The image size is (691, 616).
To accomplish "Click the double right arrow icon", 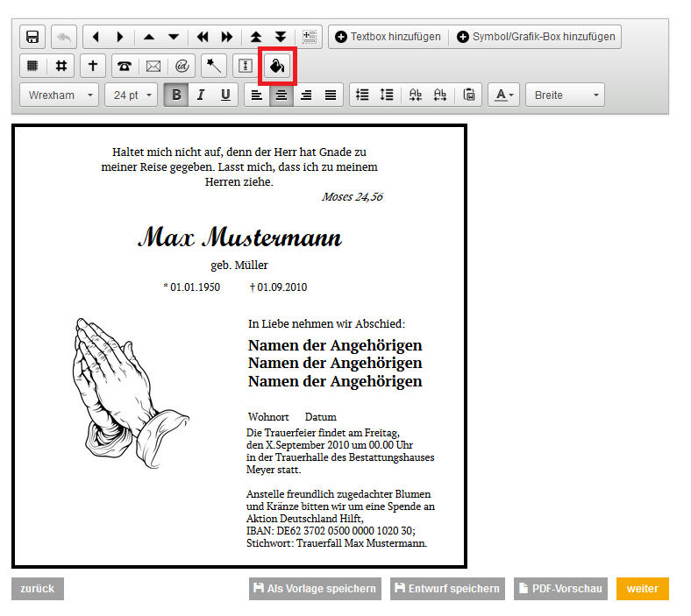I will pyautogui.click(x=227, y=37).
